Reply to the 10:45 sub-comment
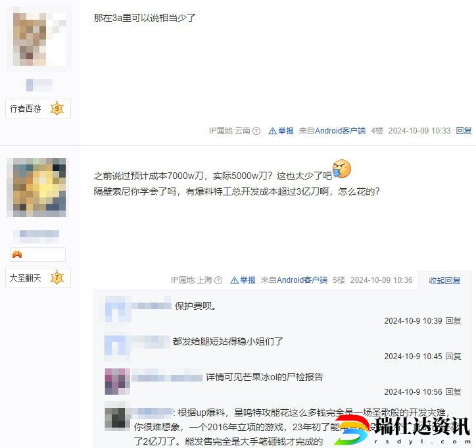Image resolution: width=476 pixels, height=448 pixels. [x=453, y=357]
